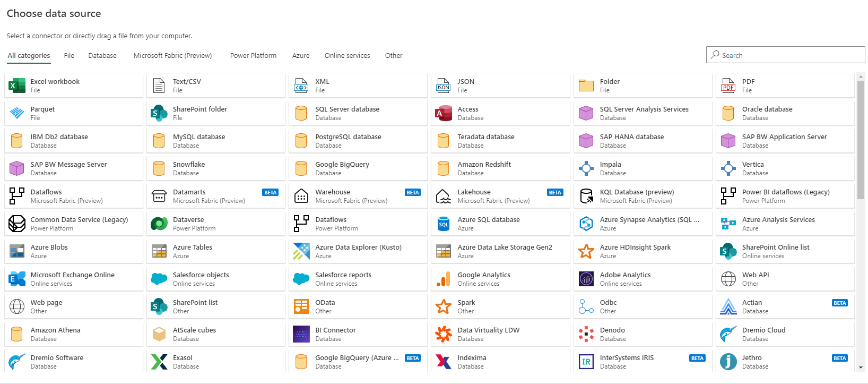Select the KQL Database (preview) icon
Viewport: 868px width, 384px height.
586,196
